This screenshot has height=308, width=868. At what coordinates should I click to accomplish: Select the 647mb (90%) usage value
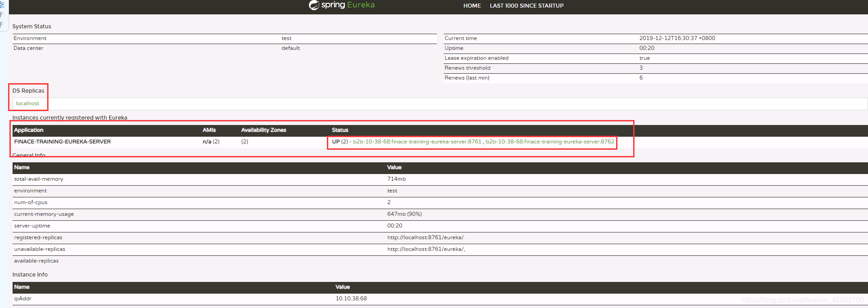point(405,214)
